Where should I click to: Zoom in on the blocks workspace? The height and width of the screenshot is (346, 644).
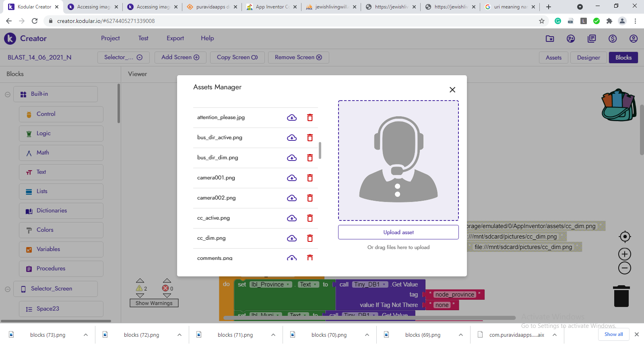625,254
